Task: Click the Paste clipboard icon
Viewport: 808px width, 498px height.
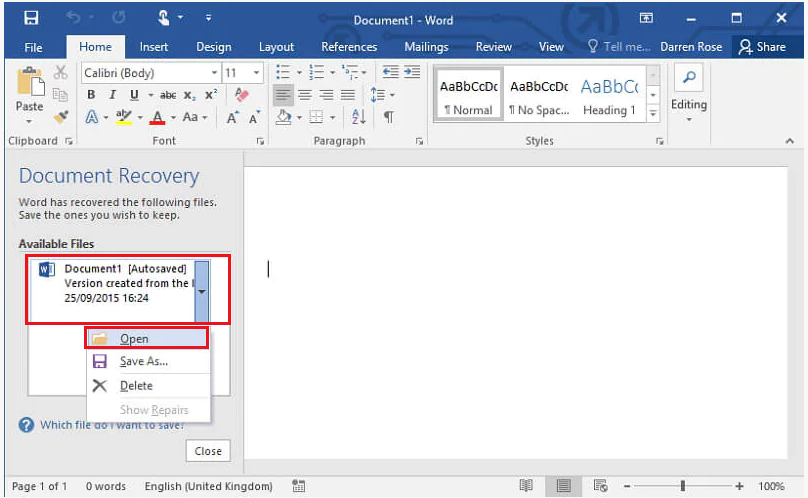Action: tap(30, 82)
